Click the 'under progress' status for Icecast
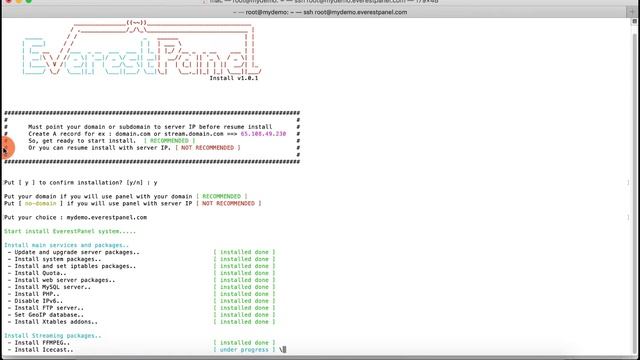 pyautogui.click(x=244, y=350)
